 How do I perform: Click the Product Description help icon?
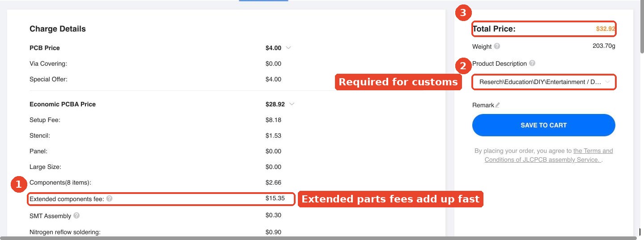532,63
